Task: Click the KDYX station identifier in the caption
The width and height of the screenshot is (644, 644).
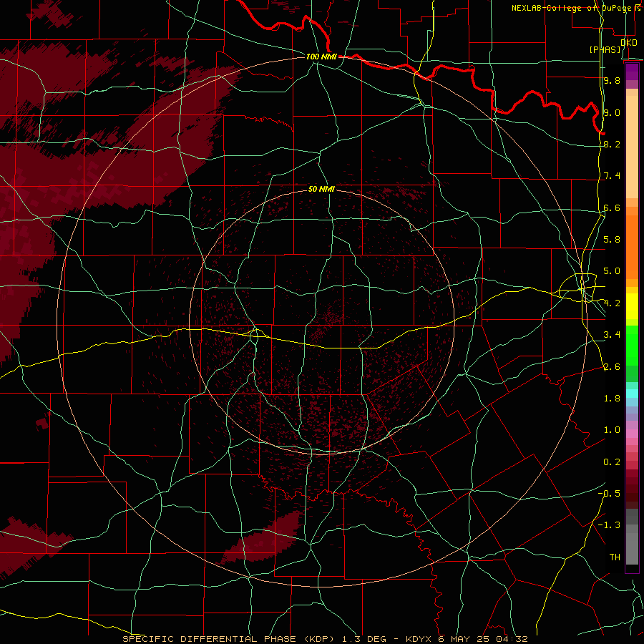Action: click(419, 639)
